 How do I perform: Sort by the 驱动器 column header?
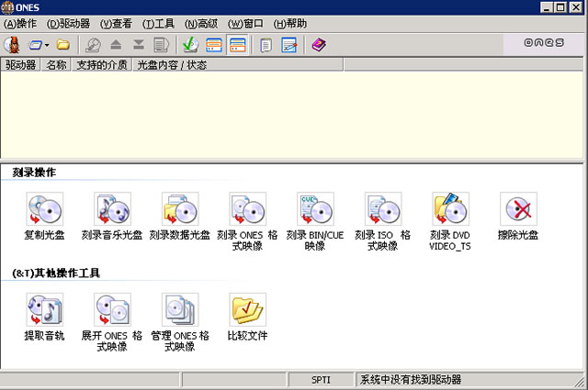[20, 65]
